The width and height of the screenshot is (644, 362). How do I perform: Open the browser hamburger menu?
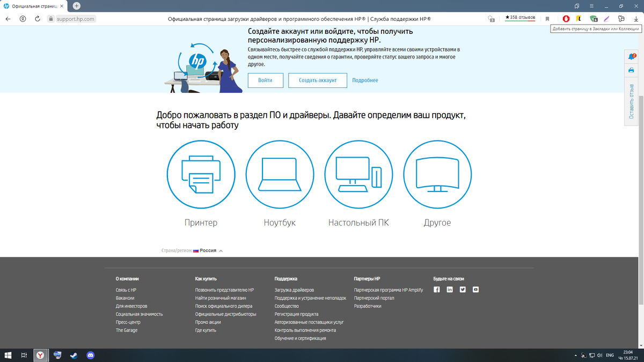[590, 5]
